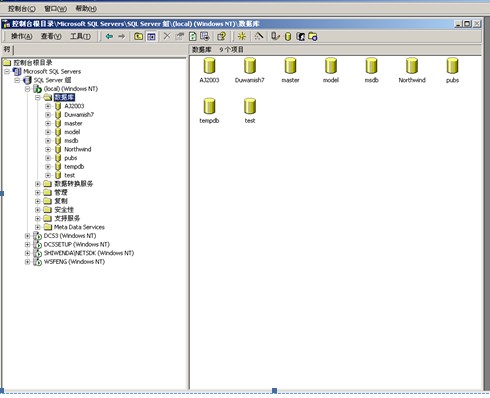Expand the Northwind database tree node
490x398 pixels.
point(48,149)
